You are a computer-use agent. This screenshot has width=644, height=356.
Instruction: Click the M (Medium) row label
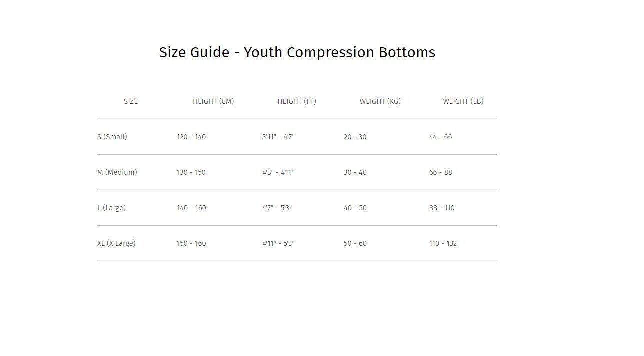[x=117, y=172]
